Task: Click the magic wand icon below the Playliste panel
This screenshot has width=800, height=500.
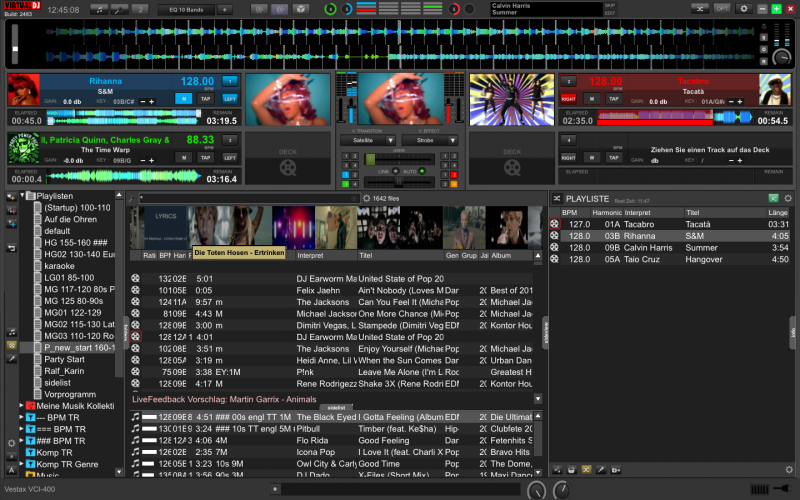Action: (601, 470)
